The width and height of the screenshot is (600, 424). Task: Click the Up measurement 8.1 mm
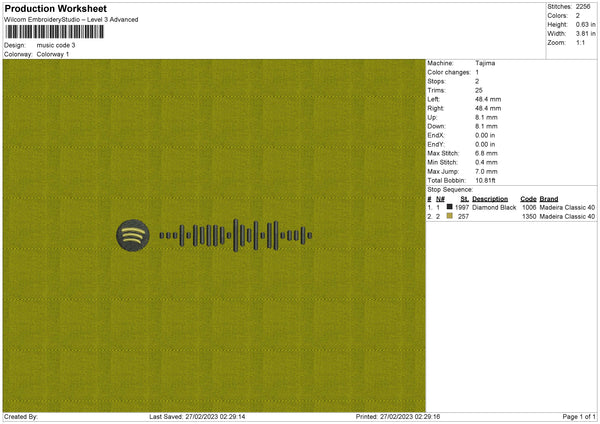(x=486, y=117)
